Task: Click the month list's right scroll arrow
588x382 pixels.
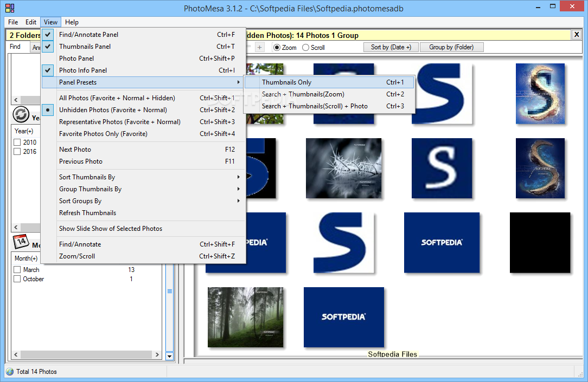Action: point(157,355)
